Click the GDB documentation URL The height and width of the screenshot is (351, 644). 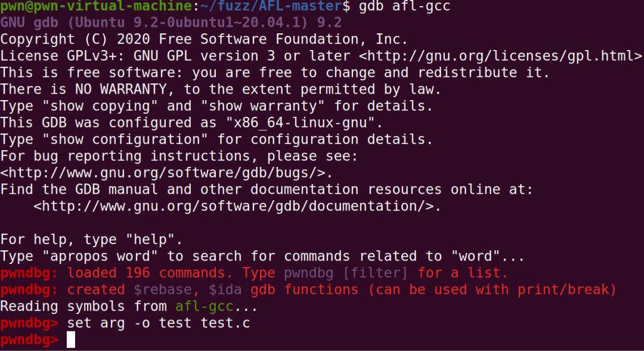[x=237, y=206]
